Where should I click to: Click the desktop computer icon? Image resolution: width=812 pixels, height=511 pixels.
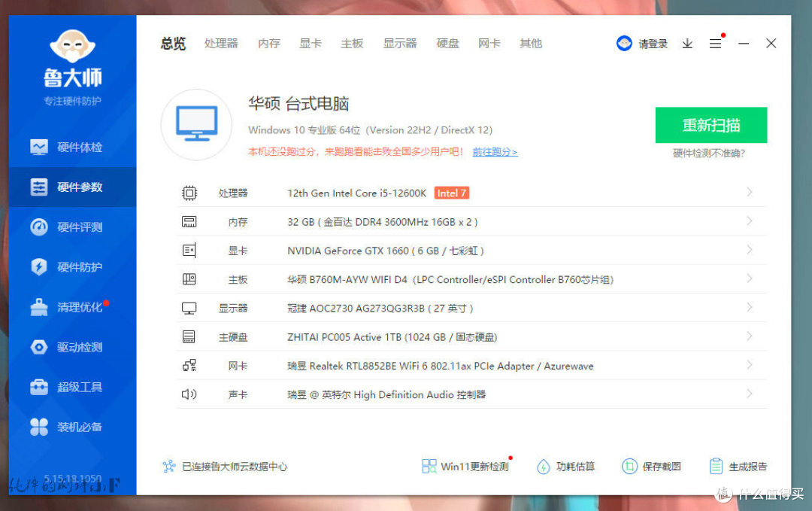[x=197, y=124]
